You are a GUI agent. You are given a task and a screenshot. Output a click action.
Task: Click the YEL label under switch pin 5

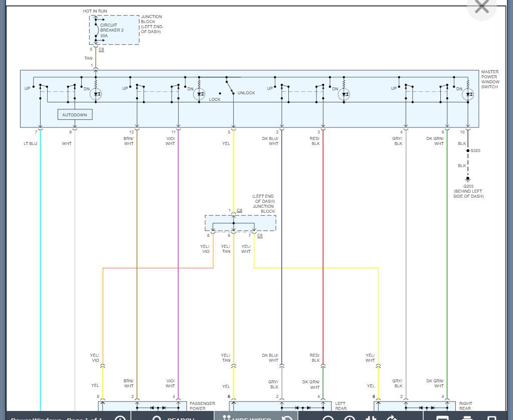pos(226,144)
